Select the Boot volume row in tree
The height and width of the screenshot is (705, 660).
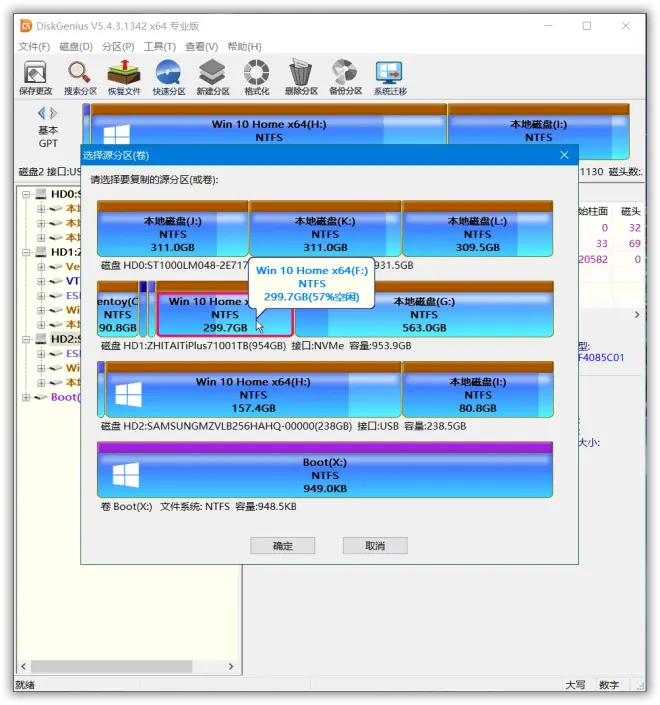click(58, 397)
